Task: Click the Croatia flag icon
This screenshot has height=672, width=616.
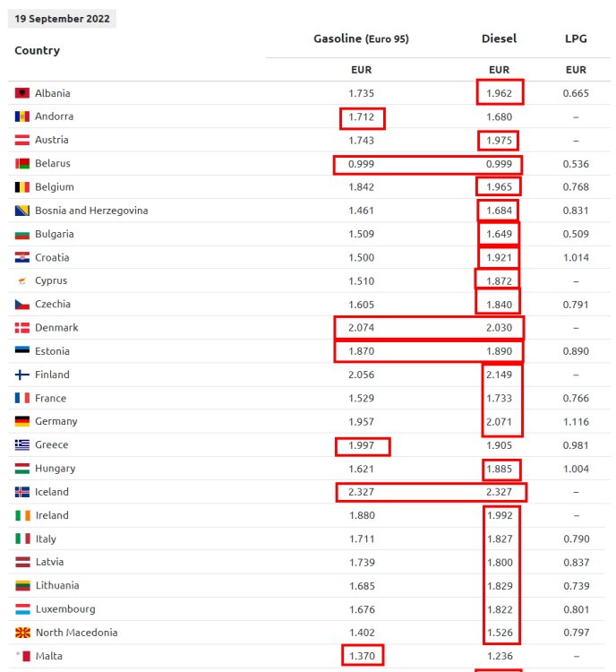Action: point(22,257)
